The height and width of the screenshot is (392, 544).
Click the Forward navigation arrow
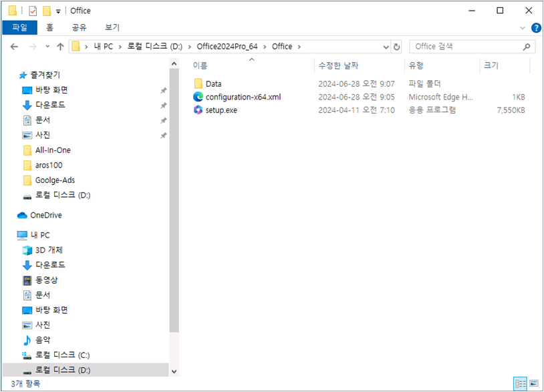tap(33, 47)
